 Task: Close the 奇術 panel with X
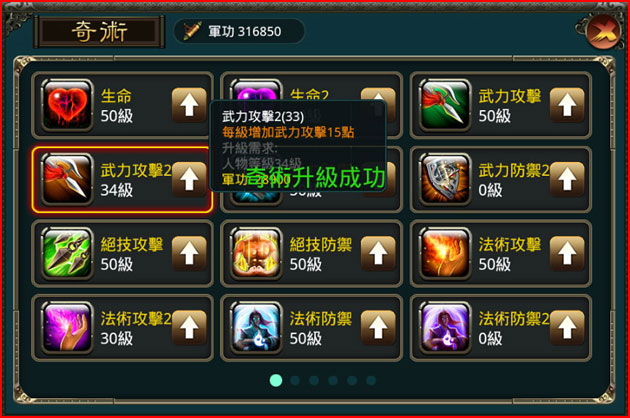[603, 32]
